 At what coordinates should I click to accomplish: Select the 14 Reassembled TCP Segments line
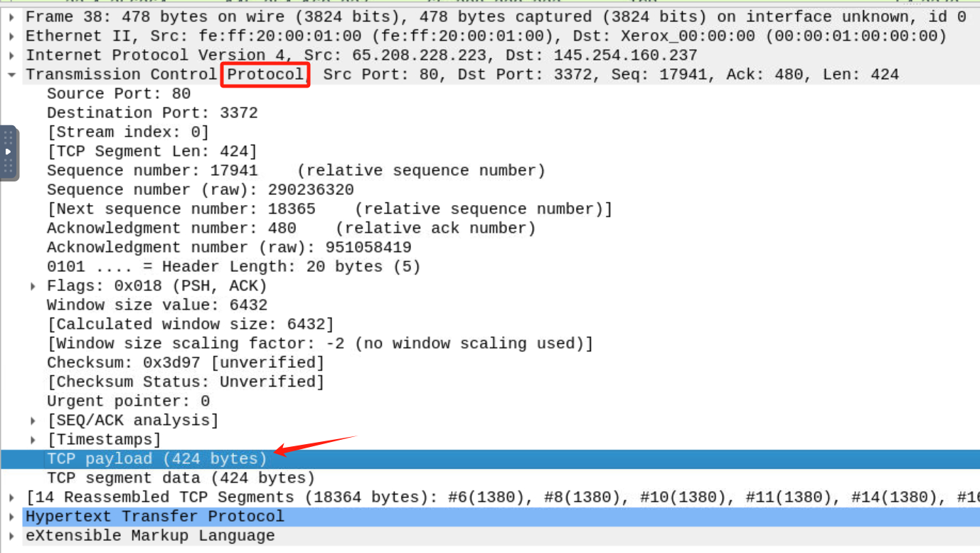pos(502,497)
